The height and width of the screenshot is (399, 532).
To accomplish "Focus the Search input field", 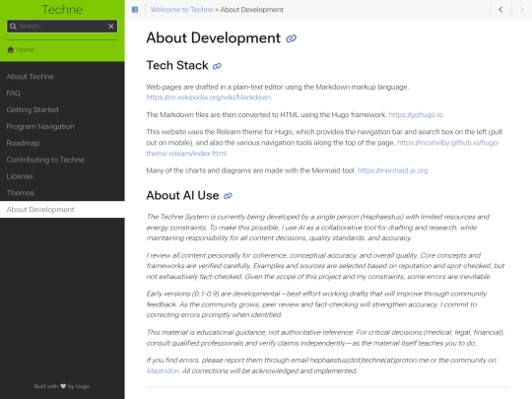I will (x=62, y=27).
